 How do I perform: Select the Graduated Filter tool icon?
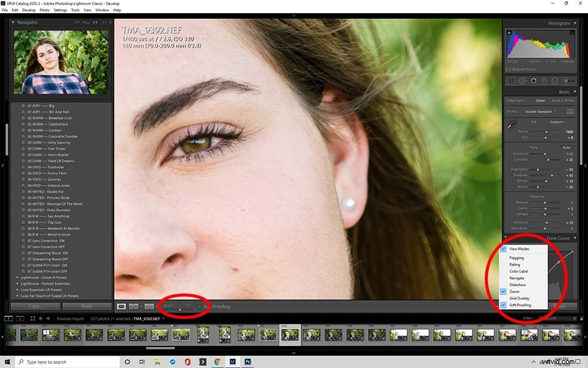tap(544, 80)
